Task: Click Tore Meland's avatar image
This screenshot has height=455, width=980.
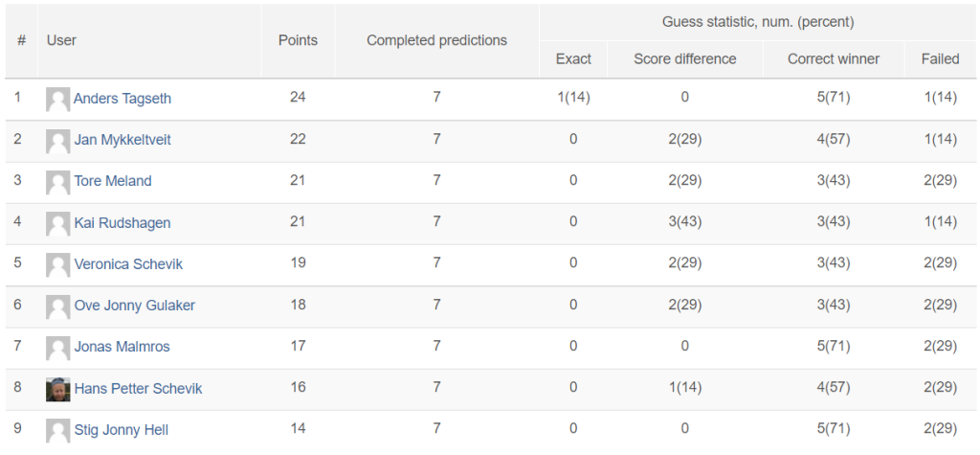Action: coord(58,182)
